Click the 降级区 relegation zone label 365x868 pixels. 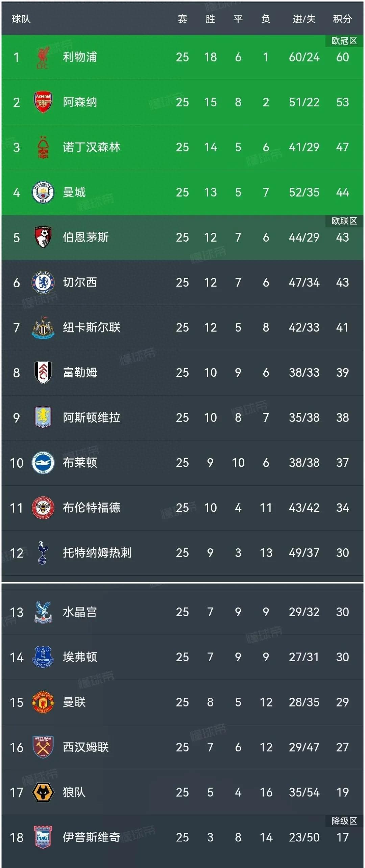point(344,821)
